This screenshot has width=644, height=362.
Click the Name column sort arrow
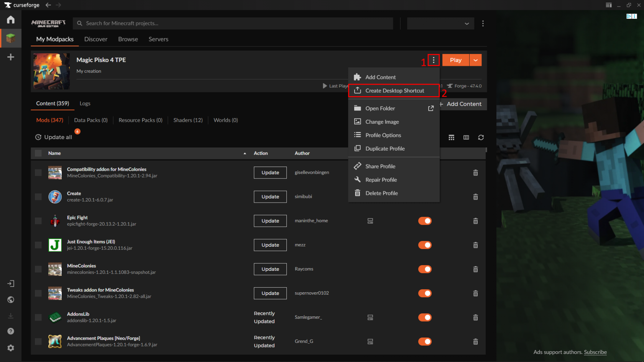[245, 153]
